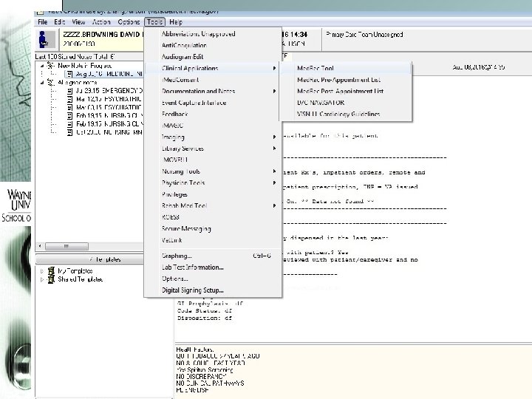Image resolution: width=532 pixels, height=399 pixels.
Task: Expand the My Templates tree node
Action: coord(42,271)
